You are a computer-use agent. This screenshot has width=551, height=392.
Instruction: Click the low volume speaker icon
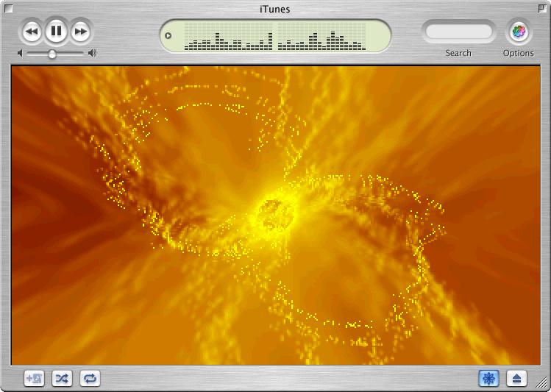pyautogui.click(x=20, y=53)
